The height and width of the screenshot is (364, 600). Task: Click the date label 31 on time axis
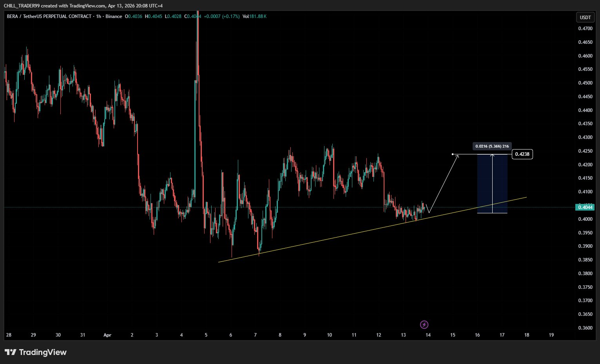point(83,335)
